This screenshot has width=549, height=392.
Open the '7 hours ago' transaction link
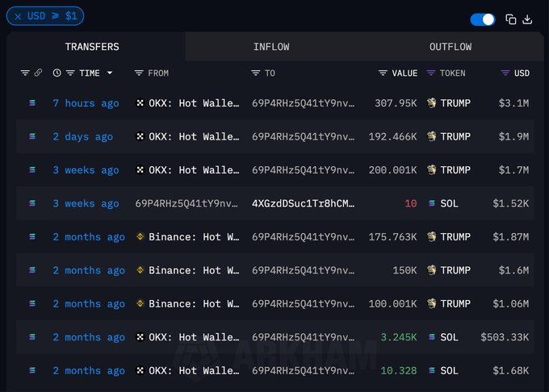[86, 103]
